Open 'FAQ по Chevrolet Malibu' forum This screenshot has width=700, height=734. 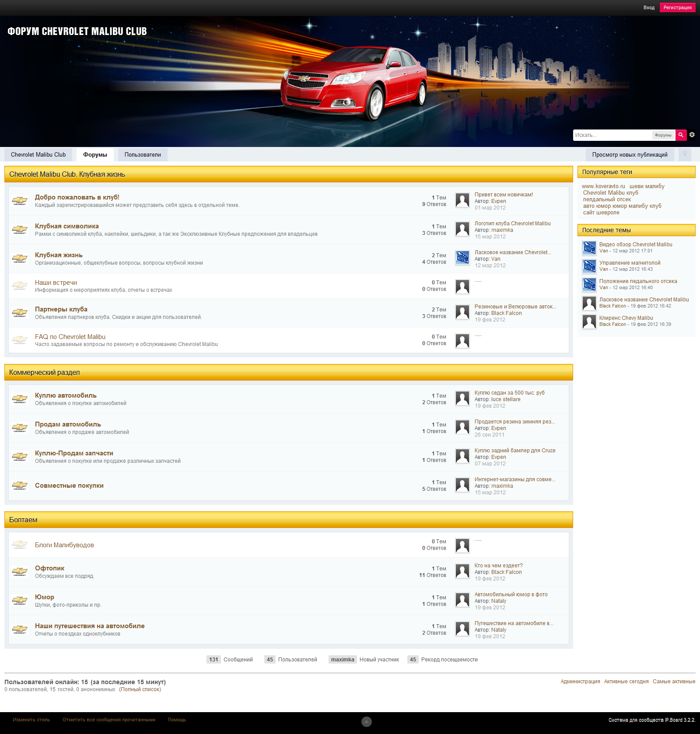(70, 337)
